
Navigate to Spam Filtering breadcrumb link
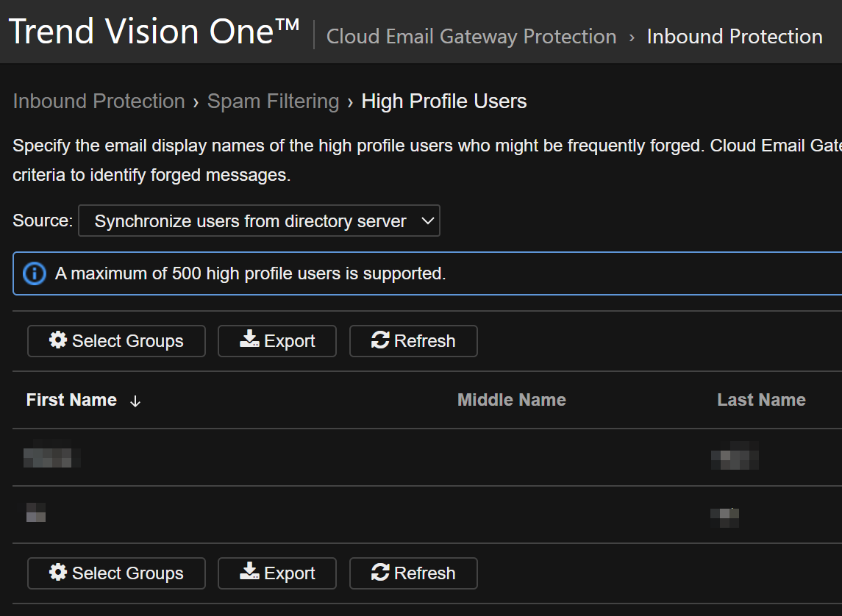(x=273, y=101)
